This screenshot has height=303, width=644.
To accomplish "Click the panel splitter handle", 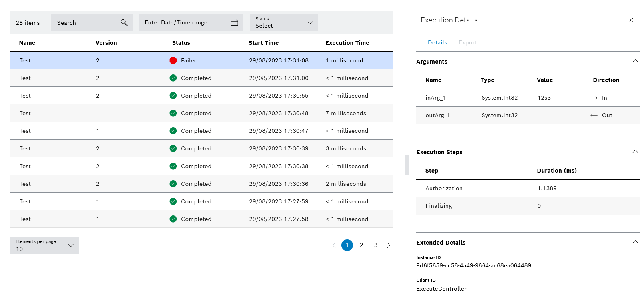I will pos(407,165).
